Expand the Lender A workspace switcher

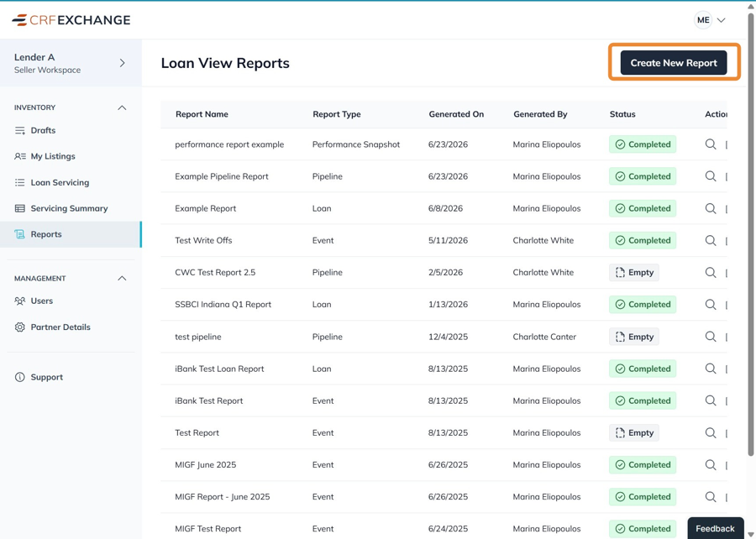[122, 63]
